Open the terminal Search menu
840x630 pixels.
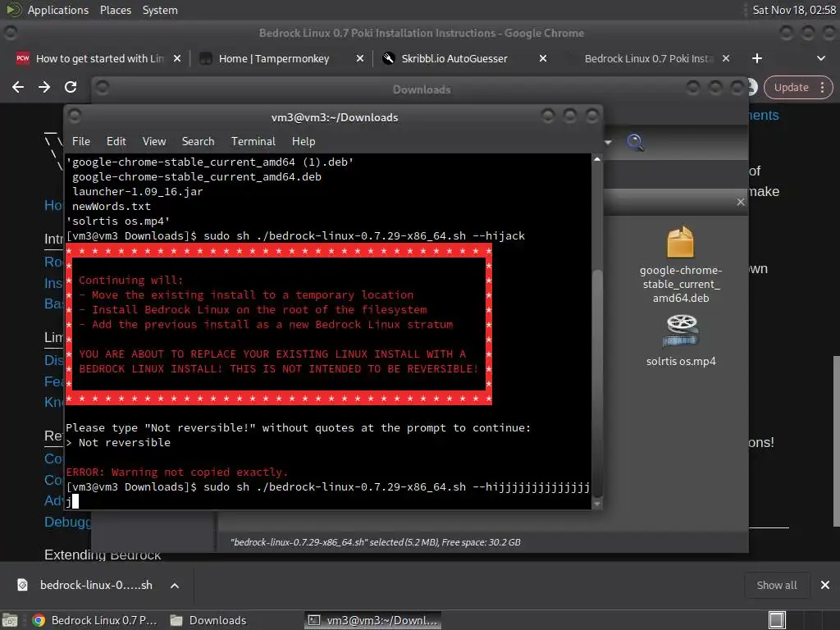198,141
